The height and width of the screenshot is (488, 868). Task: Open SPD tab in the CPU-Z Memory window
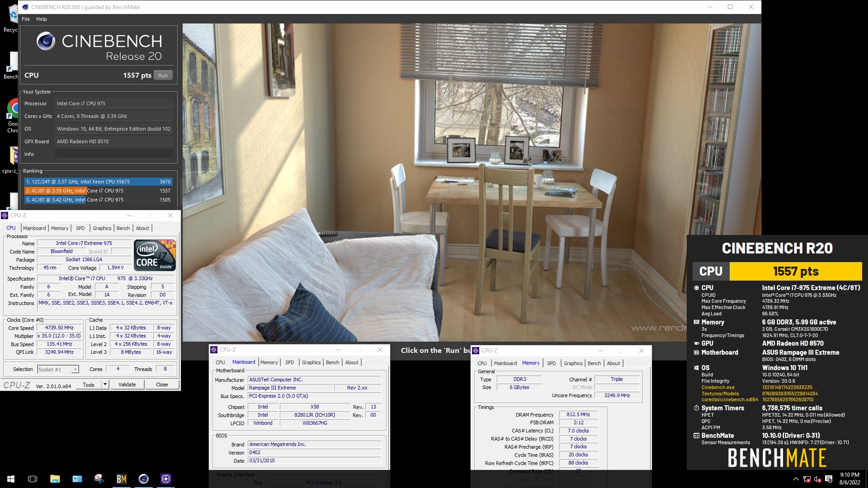552,363
